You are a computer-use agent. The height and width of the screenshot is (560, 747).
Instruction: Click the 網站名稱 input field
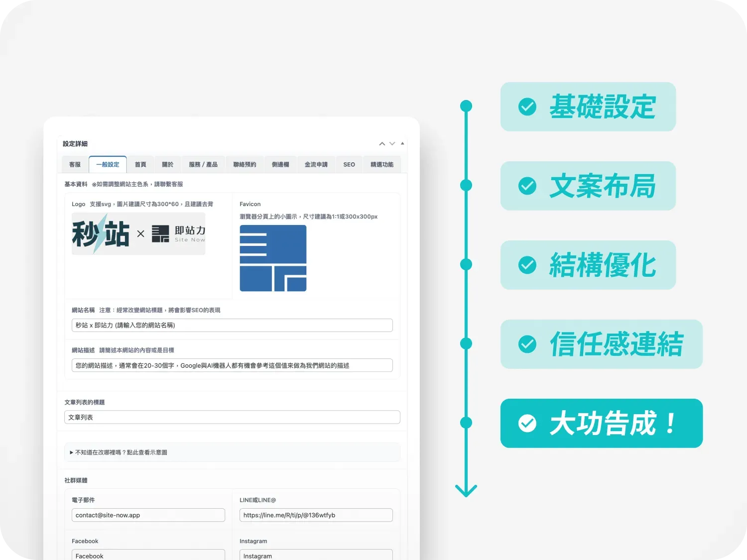[x=232, y=326]
